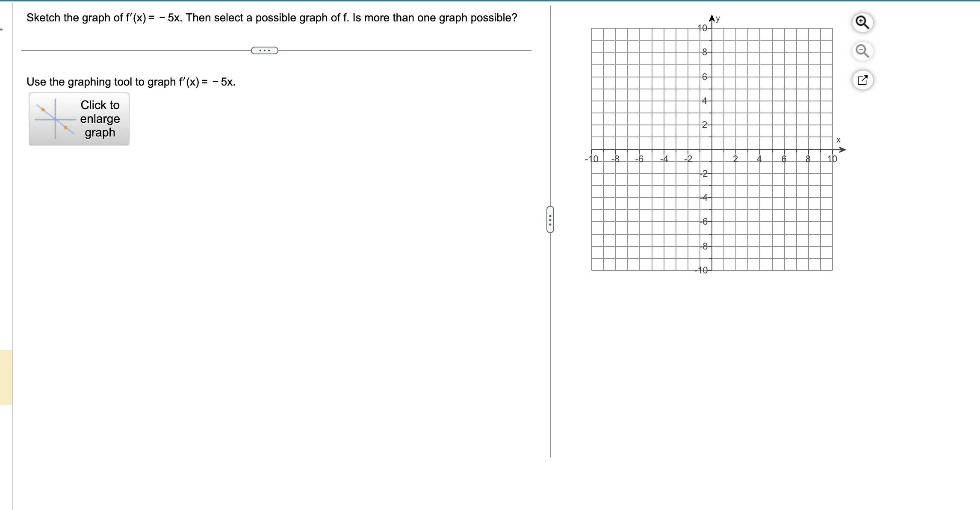Open the graph in a new window icon

(863, 80)
